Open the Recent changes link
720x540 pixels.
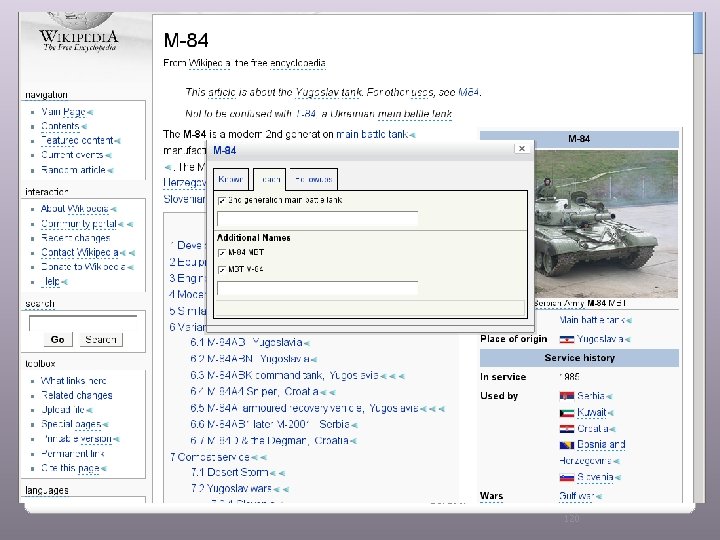point(76,238)
